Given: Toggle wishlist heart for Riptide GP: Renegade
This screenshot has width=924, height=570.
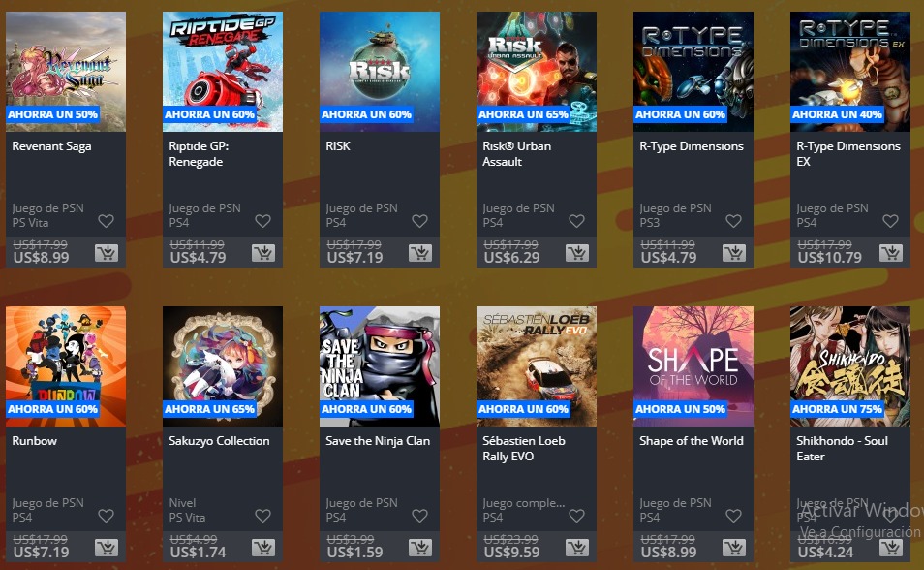Looking at the screenshot, I should tap(262, 221).
